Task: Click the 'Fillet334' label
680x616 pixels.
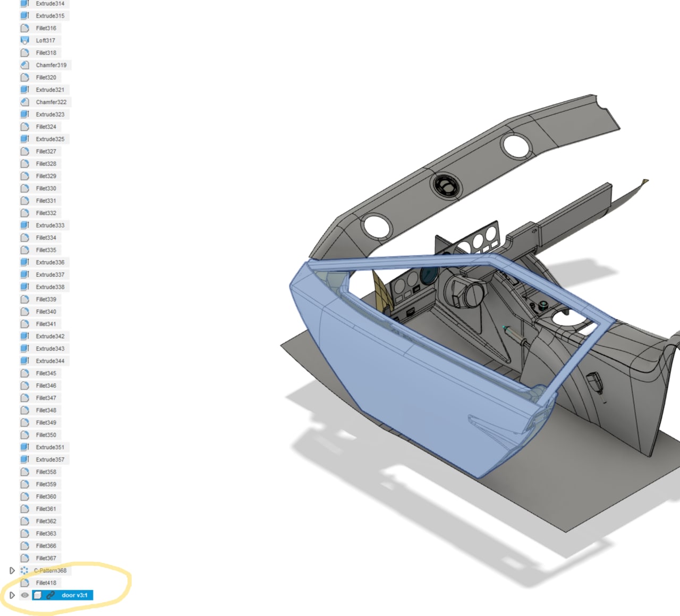Action: pos(46,237)
